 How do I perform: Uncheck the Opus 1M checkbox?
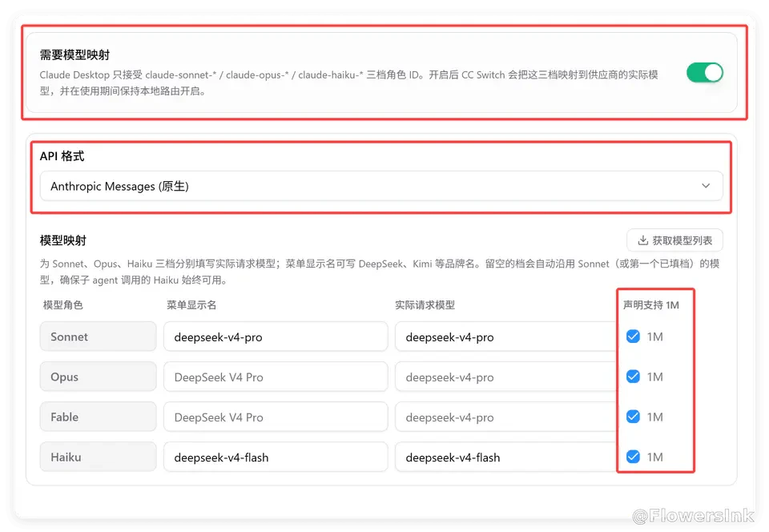point(633,377)
